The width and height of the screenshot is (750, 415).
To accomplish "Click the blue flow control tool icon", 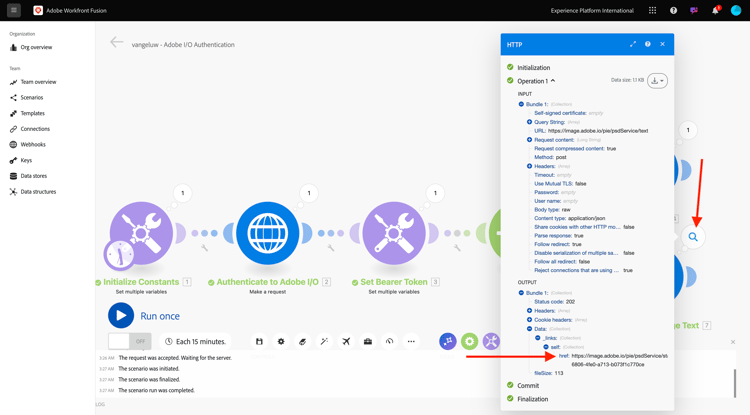I will [448, 341].
